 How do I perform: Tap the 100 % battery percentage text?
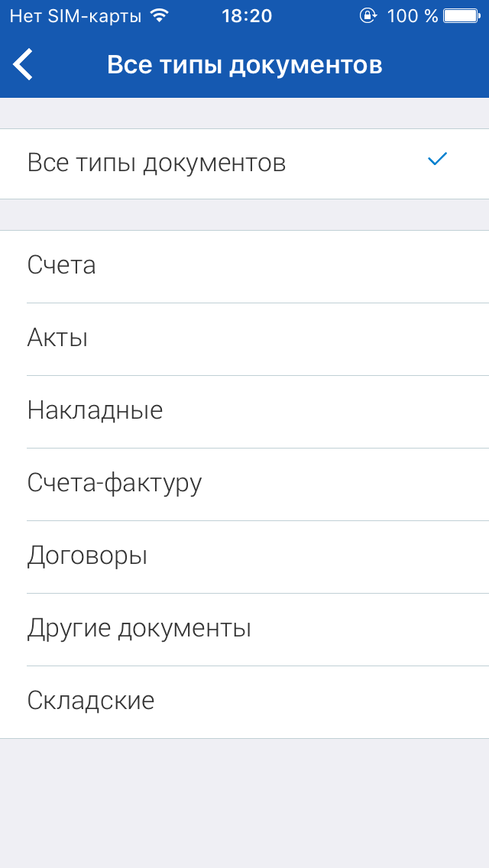(413, 16)
